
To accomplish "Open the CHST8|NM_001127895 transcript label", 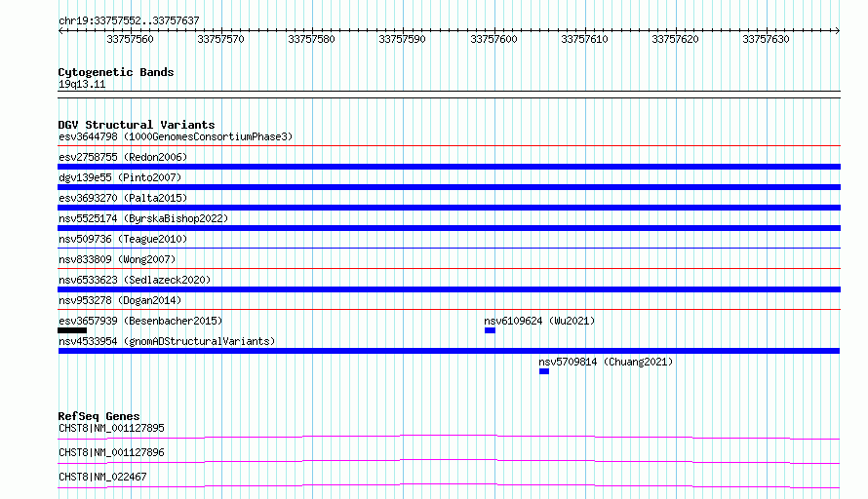I will tap(111, 428).
